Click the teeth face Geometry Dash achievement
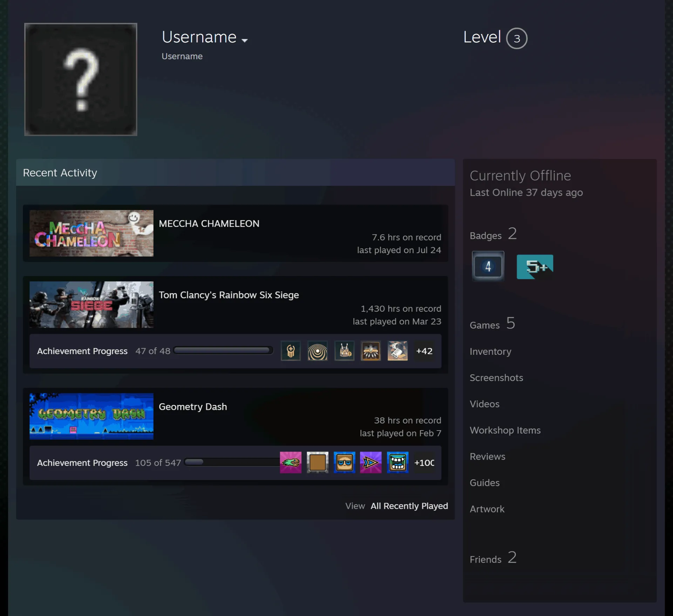The height and width of the screenshot is (616, 673). coord(397,462)
